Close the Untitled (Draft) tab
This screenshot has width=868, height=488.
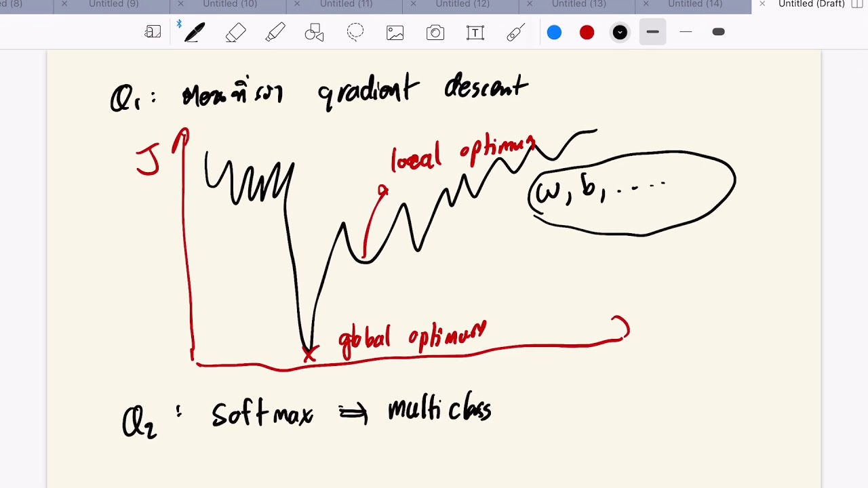(x=762, y=4)
